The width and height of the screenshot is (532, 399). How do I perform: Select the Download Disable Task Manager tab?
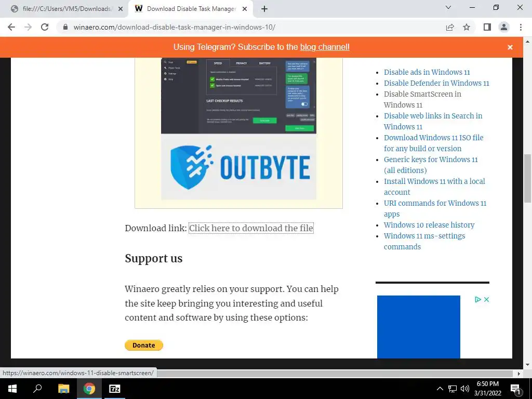pos(191,9)
